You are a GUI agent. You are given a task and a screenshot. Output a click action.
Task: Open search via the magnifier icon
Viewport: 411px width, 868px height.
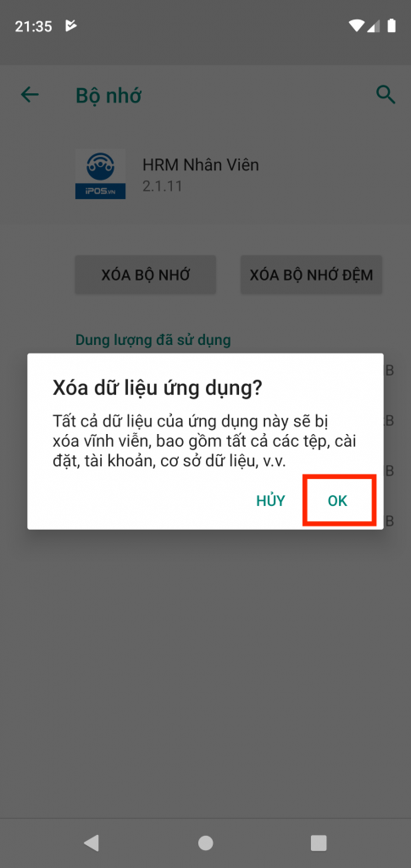coord(386,95)
